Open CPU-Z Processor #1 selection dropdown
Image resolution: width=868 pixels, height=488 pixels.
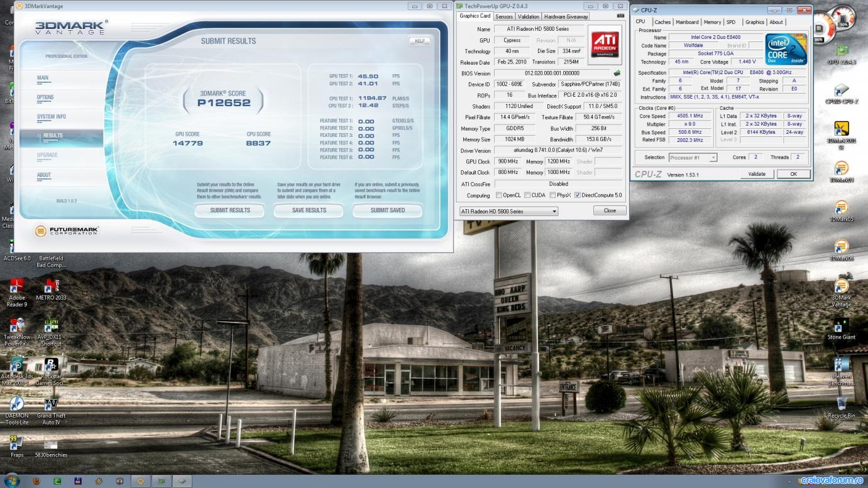point(693,158)
